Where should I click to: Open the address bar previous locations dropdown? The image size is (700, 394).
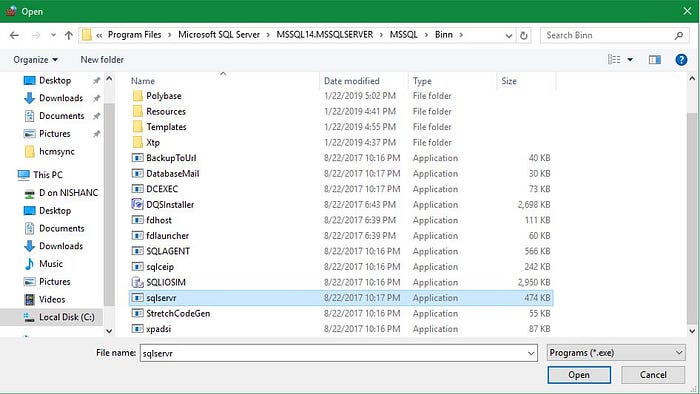click(508, 36)
